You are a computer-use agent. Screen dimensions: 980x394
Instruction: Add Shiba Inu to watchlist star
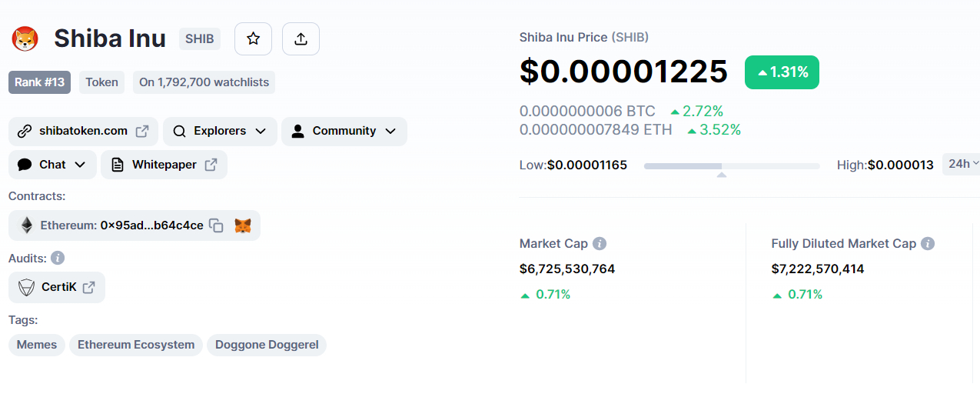pyautogui.click(x=253, y=38)
